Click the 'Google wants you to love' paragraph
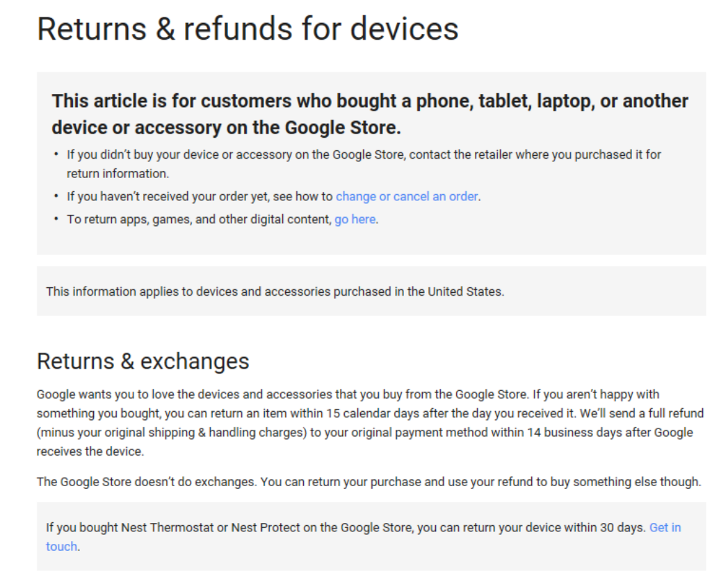The height and width of the screenshot is (587, 728). (370, 423)
